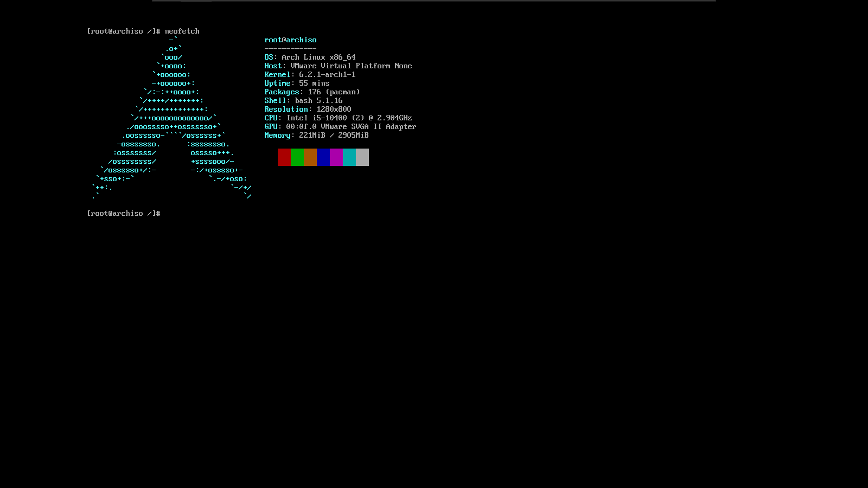This screenshot has width=868, height=488.
Task: Click the 'root@archiso' cyan title
Action: [x=291, y=40]
